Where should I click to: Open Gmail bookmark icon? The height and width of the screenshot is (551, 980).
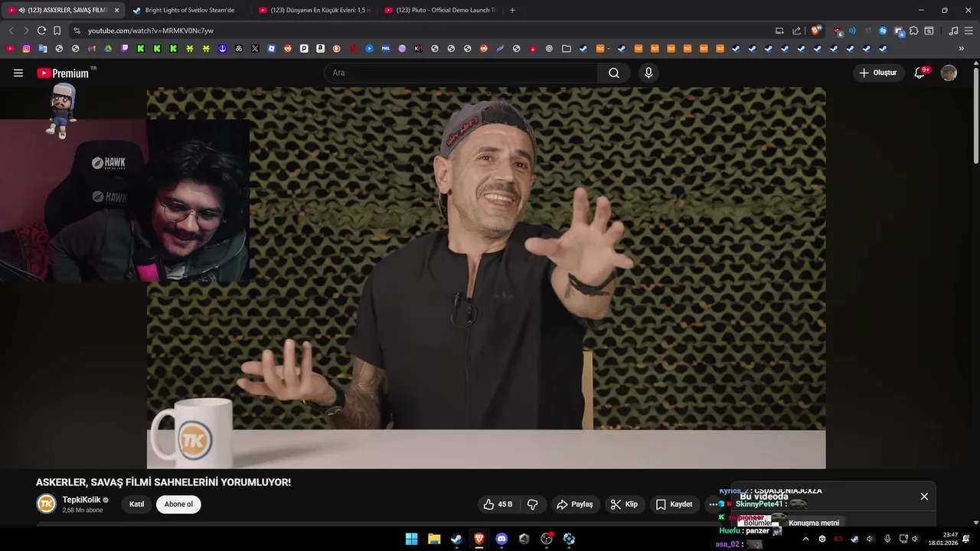(92, 48)
